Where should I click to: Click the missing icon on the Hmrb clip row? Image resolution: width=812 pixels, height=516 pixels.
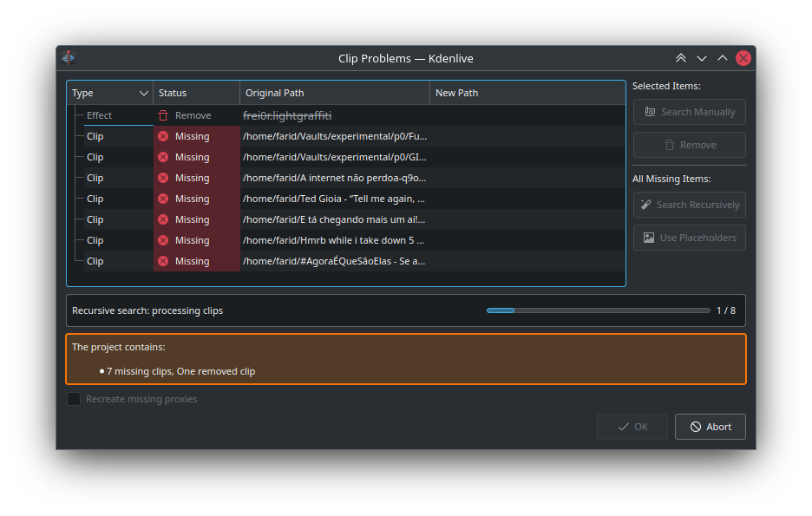[x=163, y=240]
